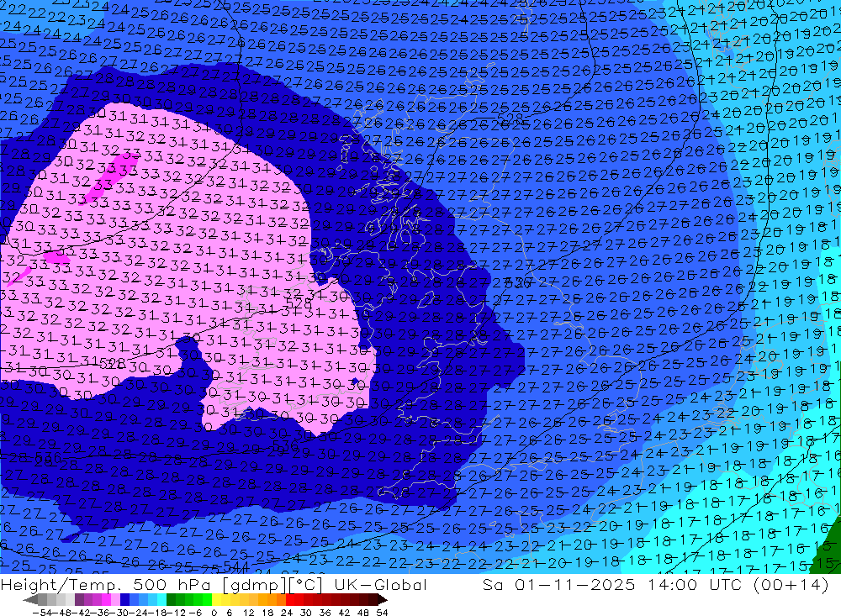Click the 544 contour label on the map
The height and width of the screenshot is (616, 841).
tap(236, 566)
